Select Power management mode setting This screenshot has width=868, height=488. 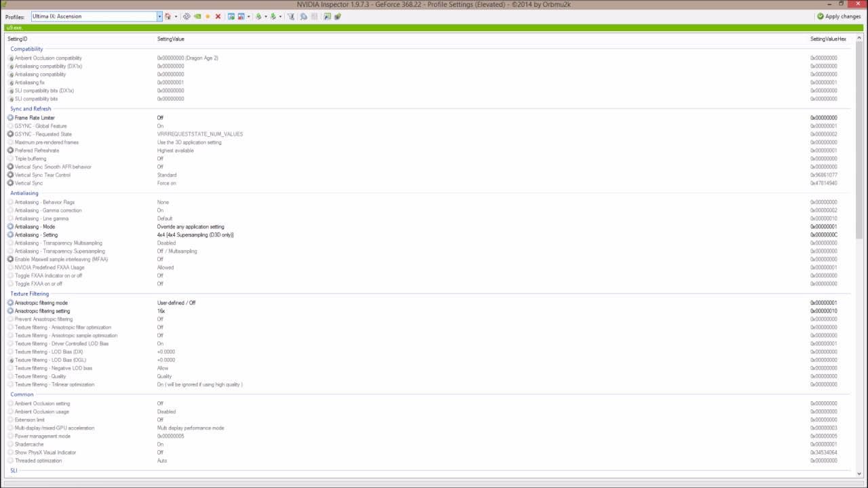pyautogui.click(x=43, y=436)
